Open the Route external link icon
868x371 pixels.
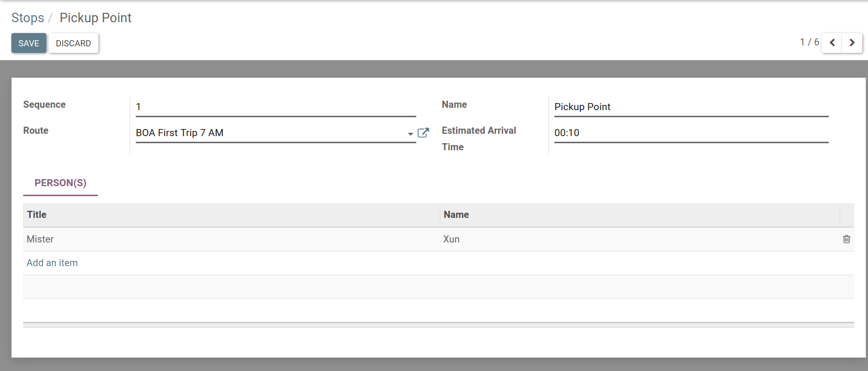pyautogui.click(x=423, y=133)
